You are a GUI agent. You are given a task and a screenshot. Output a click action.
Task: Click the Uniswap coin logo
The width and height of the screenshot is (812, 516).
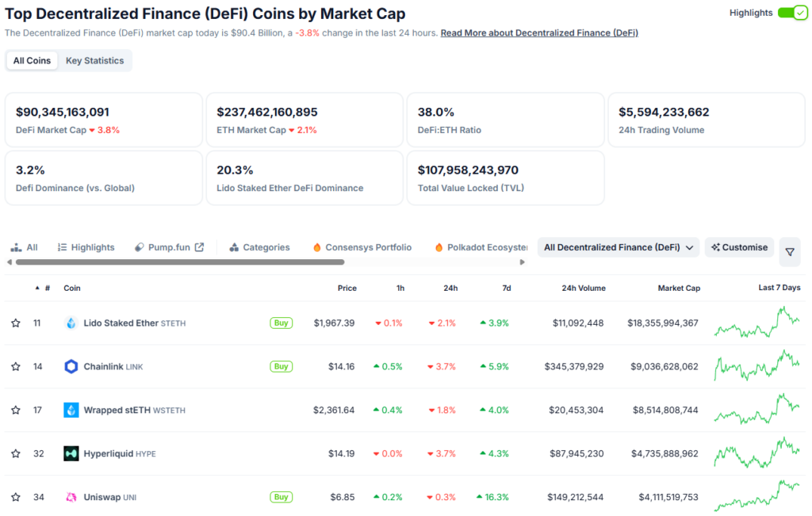(71, 497)
